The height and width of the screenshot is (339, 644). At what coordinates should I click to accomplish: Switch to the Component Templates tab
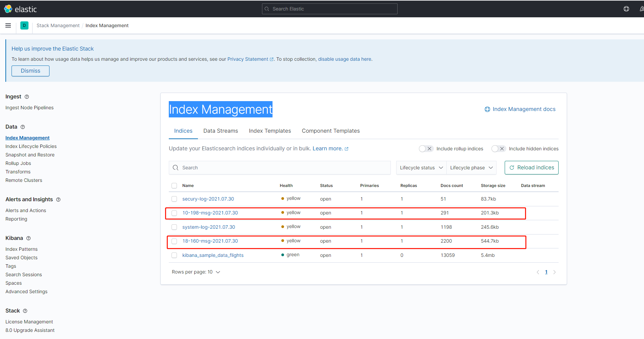pos(331,131)
